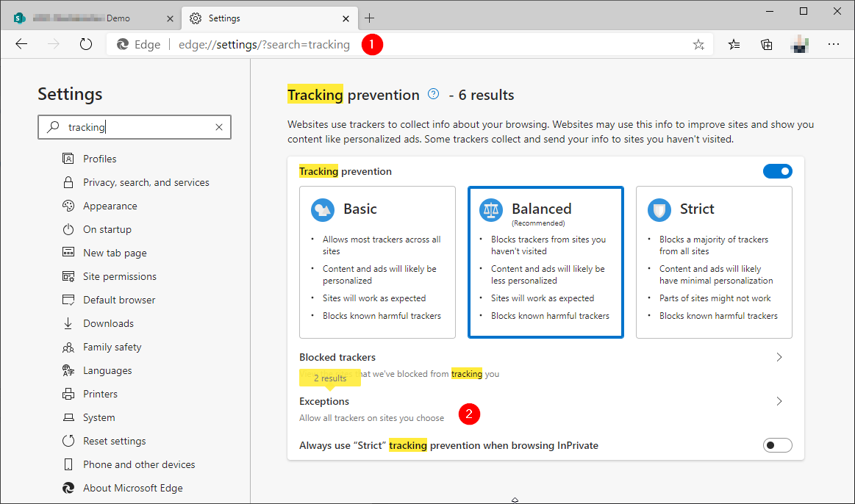Enable Always use Strict when browsing InPrivate

click(778, 445)
